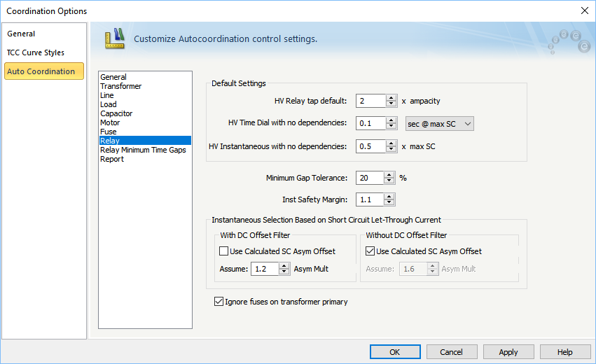Screen dimensions: 596x364
Task: Close the Coordination Options dialog
Action: coord(585,10)
